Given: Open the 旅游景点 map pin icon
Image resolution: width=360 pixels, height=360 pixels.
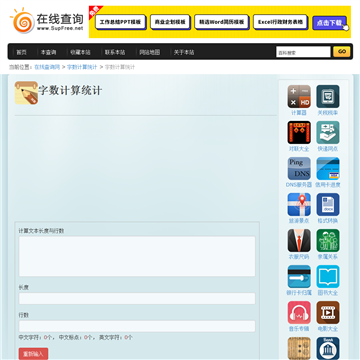Looking at the screenshot, I should click(x=299, y=204).
